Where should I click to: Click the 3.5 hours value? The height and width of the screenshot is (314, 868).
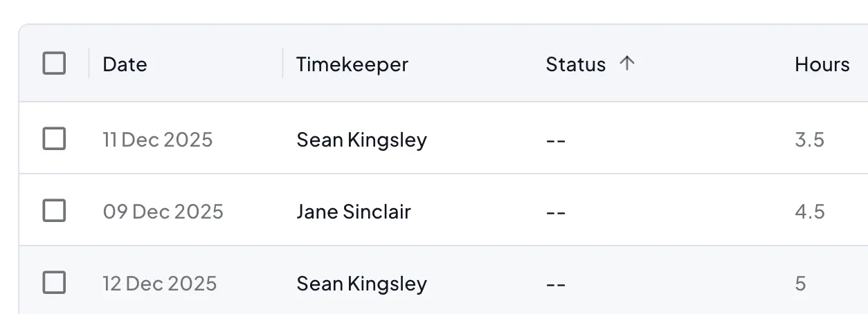(x=809, y=140)
